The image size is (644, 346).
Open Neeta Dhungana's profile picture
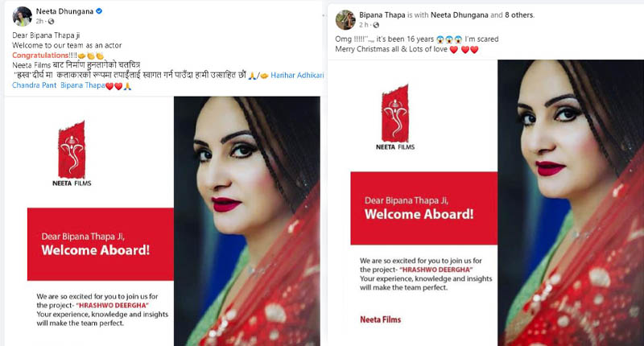[23, 16]
